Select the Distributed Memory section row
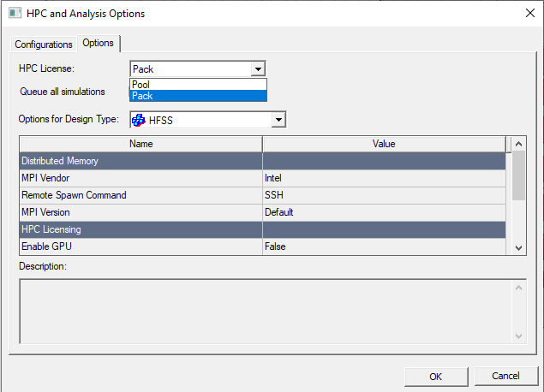 140,161
